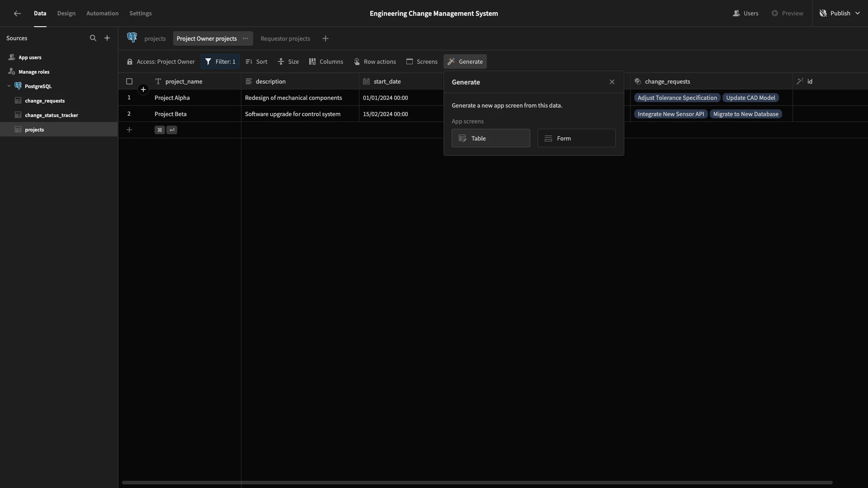Image resolution: width=868 pixels, height=488 pixels.
Task: Open the Data tab
Action: coord(40,14)
